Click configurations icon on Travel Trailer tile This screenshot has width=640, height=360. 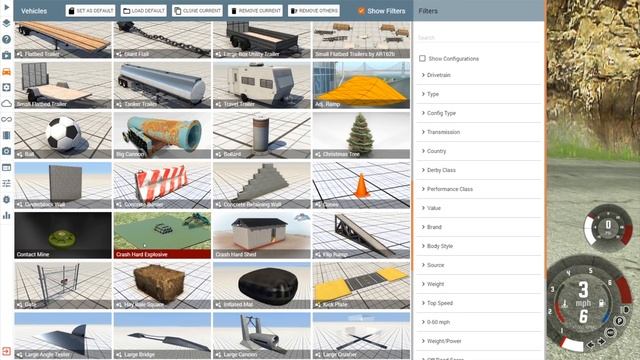point(218,104)
